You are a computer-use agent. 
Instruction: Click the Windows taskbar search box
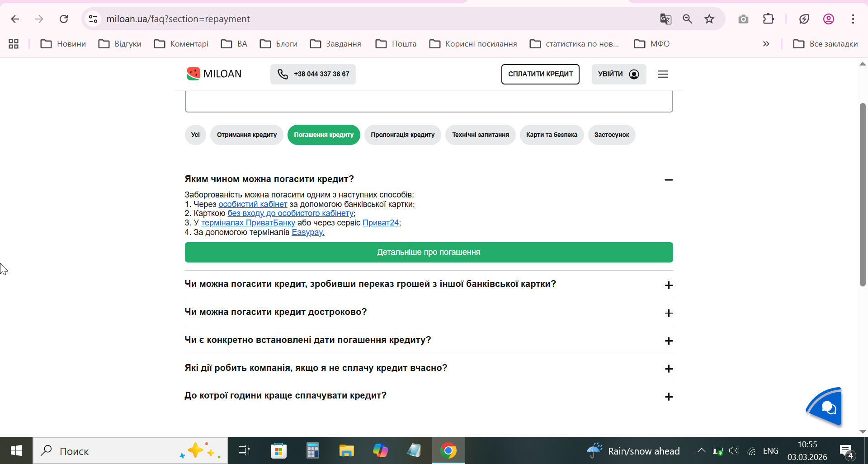click(130, 450)
